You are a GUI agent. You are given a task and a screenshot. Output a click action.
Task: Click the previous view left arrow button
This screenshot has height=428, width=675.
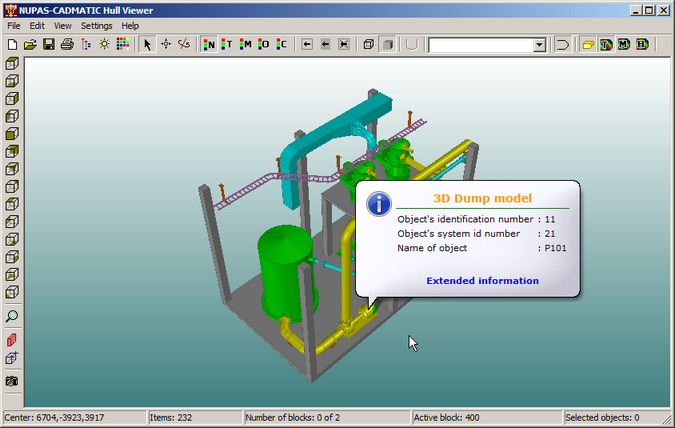pyautogui.click(x=307, y=44)
